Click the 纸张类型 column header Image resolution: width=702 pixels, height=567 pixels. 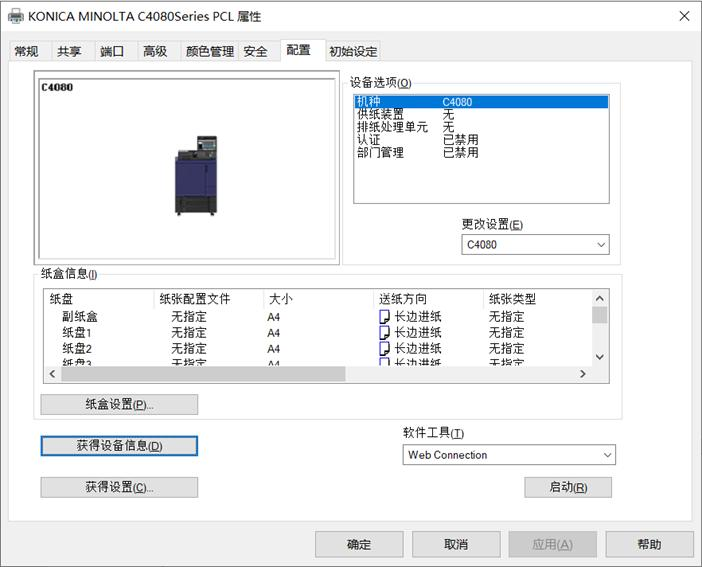point(537,299)
